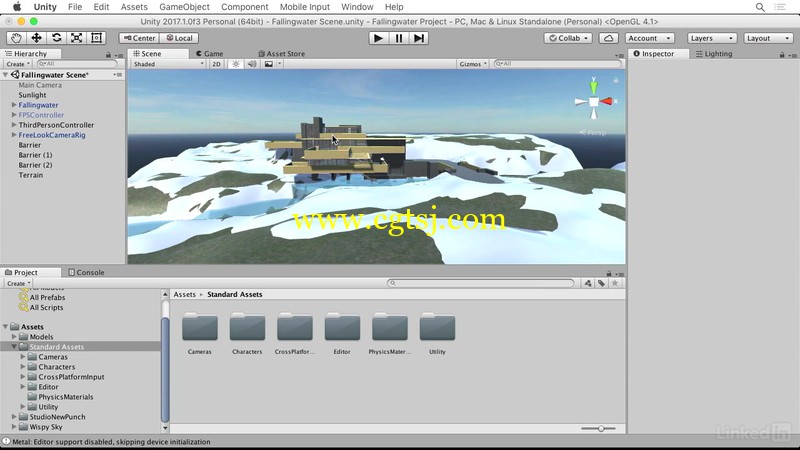
Task: Click the Scene view search field
Action: 558,64
